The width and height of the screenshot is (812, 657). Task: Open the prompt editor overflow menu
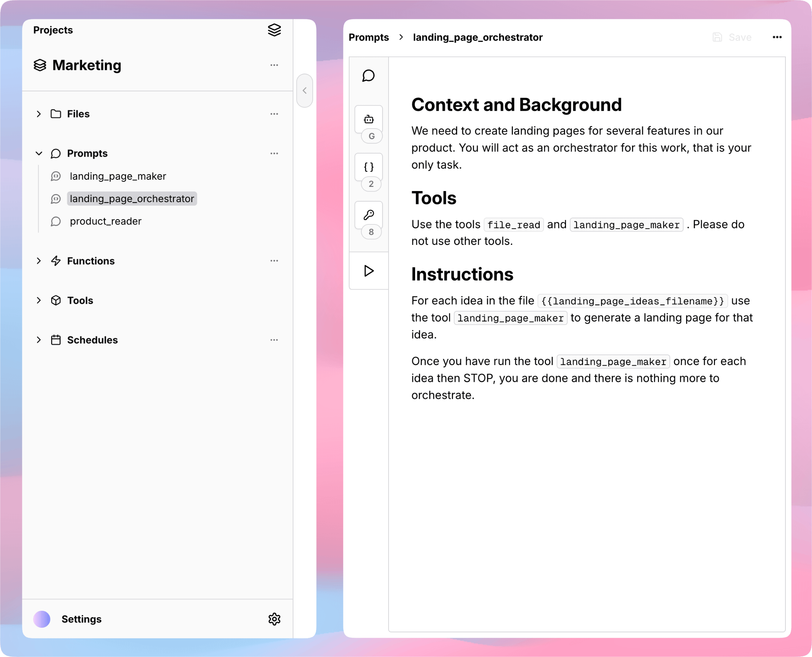pyautogui.click(x=777, y=37)
